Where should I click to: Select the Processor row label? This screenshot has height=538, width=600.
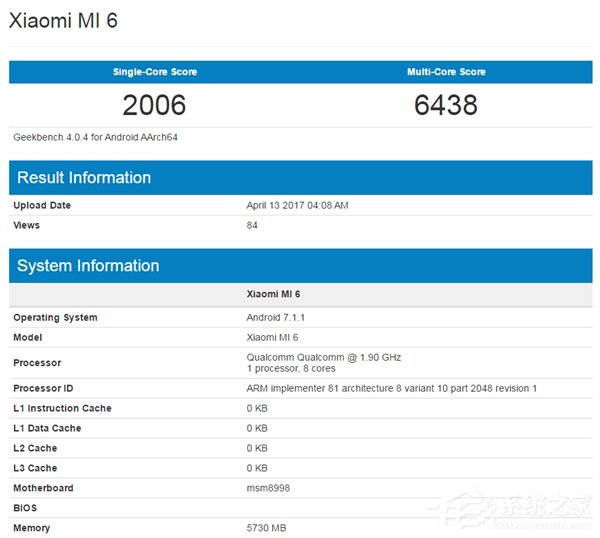click(37, 363)
